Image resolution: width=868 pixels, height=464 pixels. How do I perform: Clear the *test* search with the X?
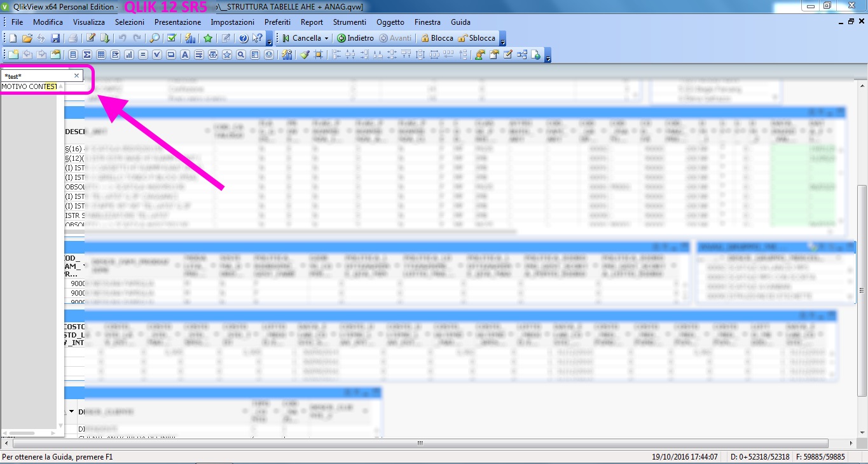pyautogui.click(x=76, y=76)
